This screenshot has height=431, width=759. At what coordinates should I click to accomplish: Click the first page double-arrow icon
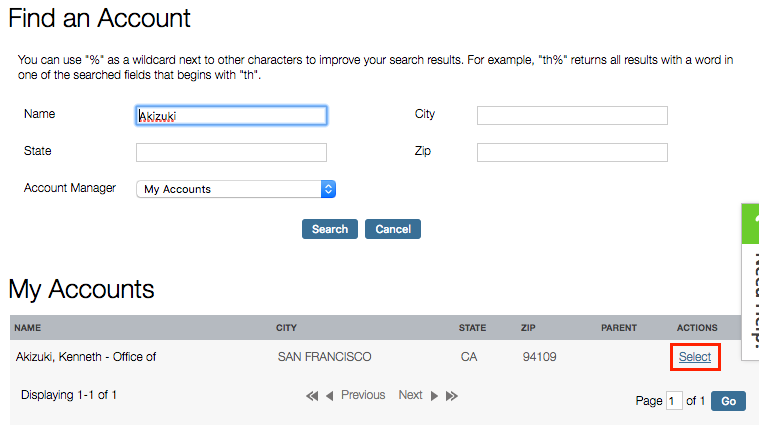tap(312, 396)
